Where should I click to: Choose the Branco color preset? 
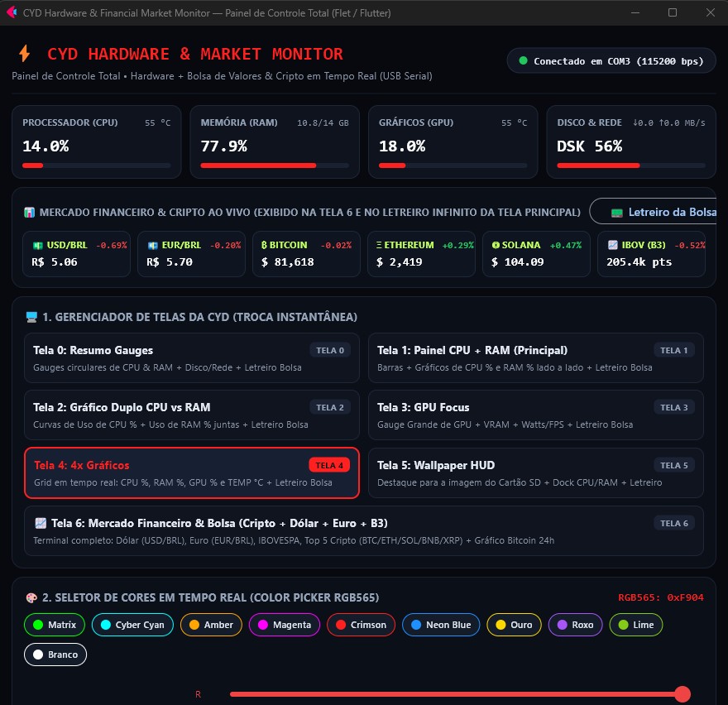pyautogui.click(x=55, y=655)
